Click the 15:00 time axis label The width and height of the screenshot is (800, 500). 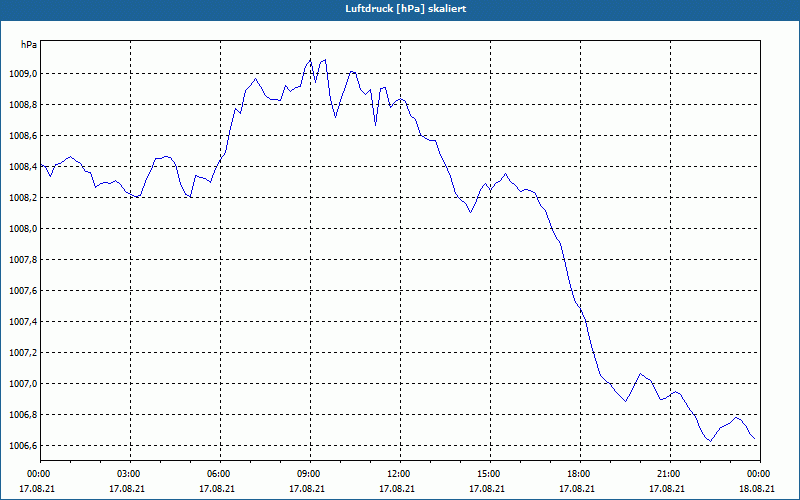pos(490,474)
